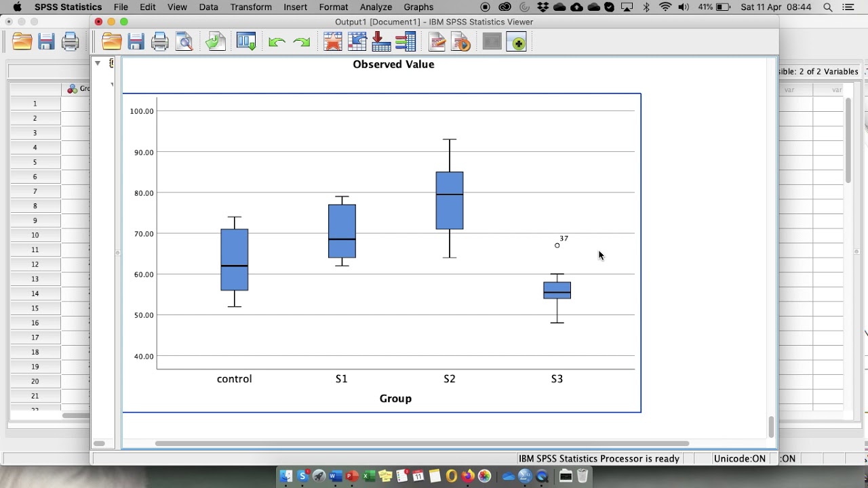The image size is (868, 488).
Task: Collapse the outline pane disclosure triangle
Action: [98, 63]
